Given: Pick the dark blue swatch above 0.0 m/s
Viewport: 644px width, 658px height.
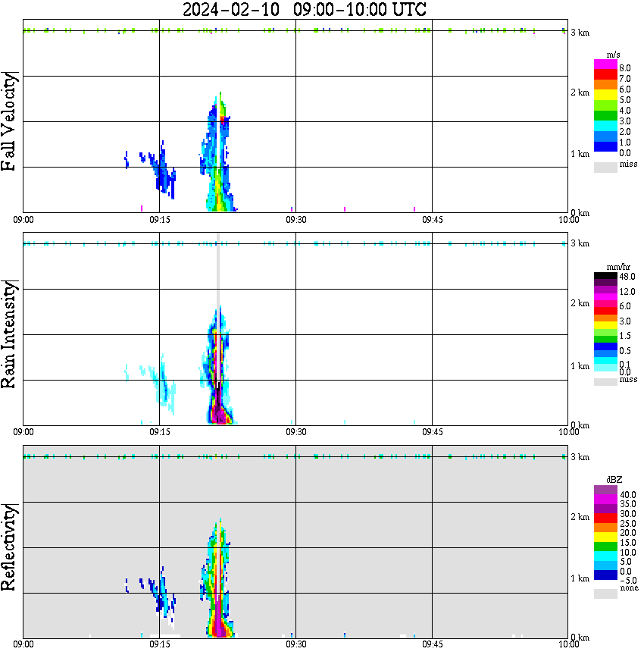Looking at the screenshot, I should pyautogui.click(x=605, y=146).
